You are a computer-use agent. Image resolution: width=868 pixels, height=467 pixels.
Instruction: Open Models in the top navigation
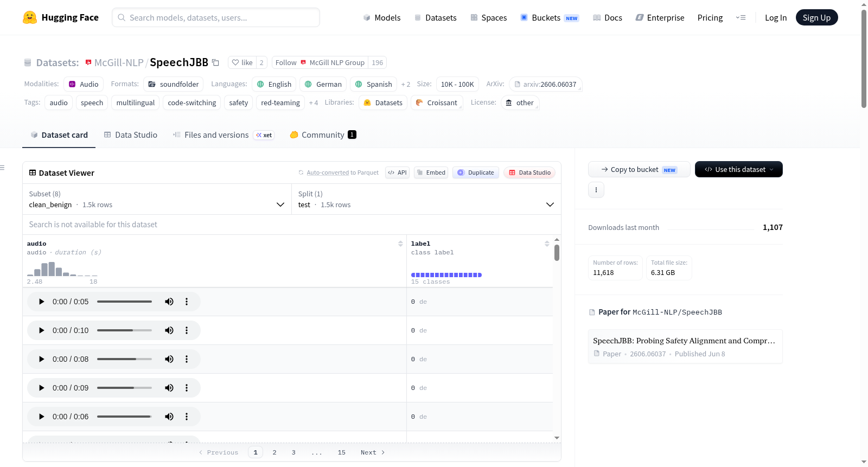(x=382, y=18)
